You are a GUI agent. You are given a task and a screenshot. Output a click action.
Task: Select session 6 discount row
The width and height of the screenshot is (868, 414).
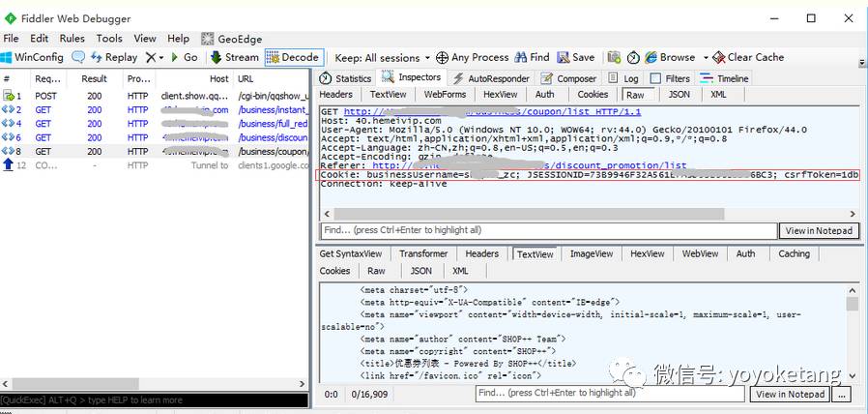[155, 137]
